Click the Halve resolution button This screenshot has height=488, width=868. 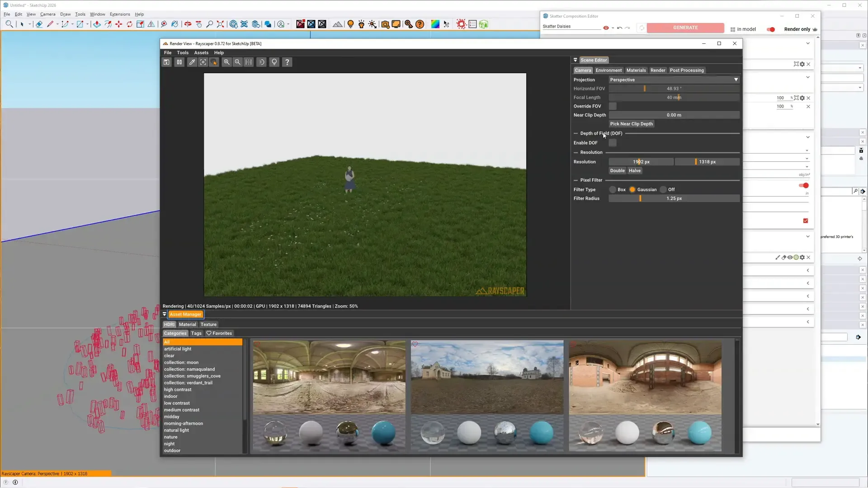[x=635, y=171]
